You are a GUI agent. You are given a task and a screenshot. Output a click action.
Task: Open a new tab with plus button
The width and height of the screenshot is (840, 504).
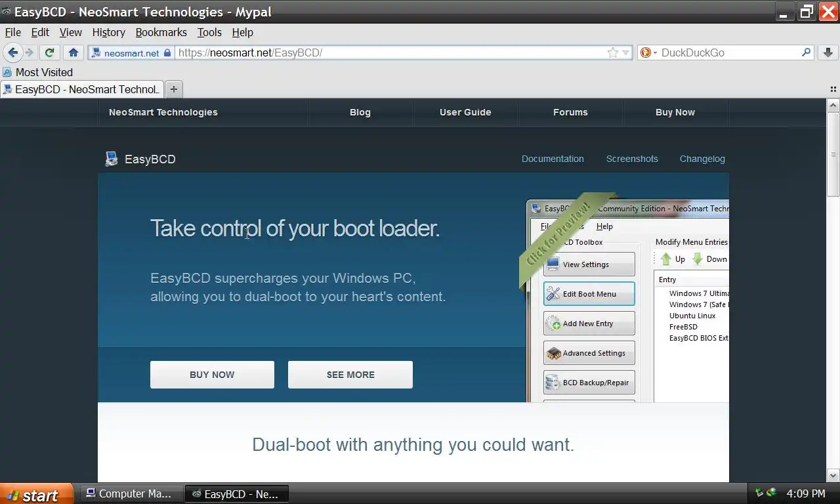(174, 89)
